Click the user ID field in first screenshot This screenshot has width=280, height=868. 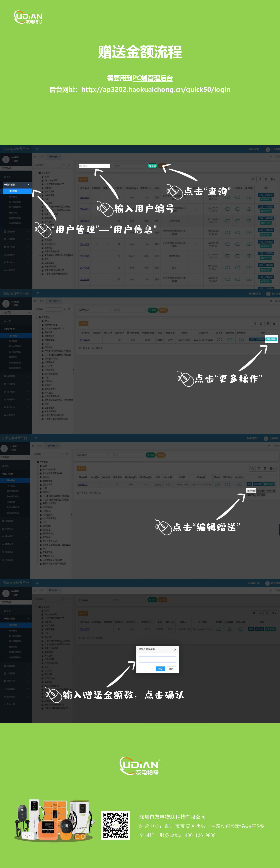(94, 166)
